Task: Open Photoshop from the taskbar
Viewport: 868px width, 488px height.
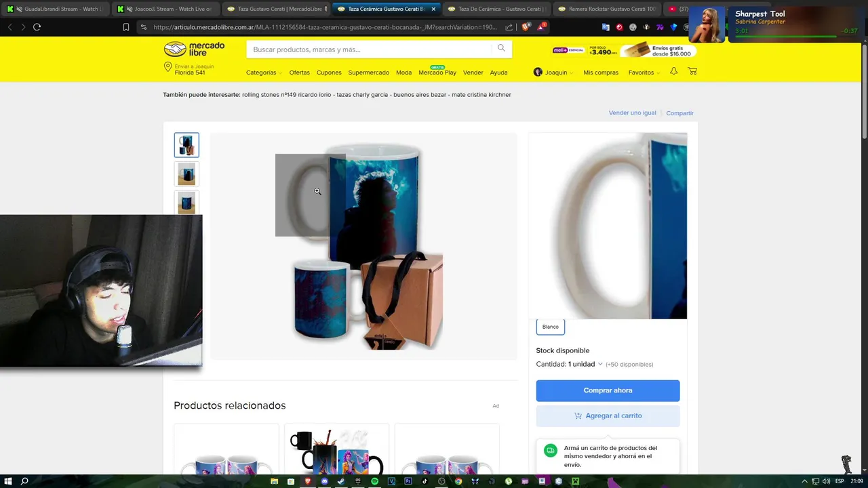Action: pos(408,481)
